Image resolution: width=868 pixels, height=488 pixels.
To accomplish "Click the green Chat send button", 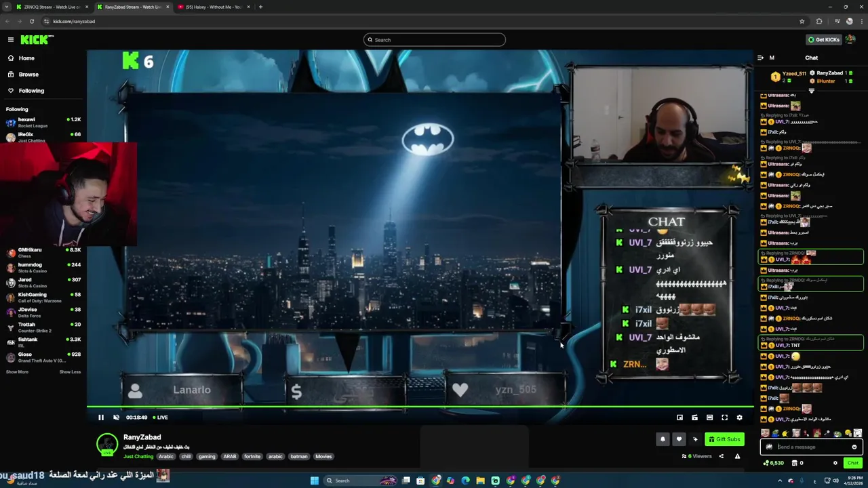I will 852,463.
